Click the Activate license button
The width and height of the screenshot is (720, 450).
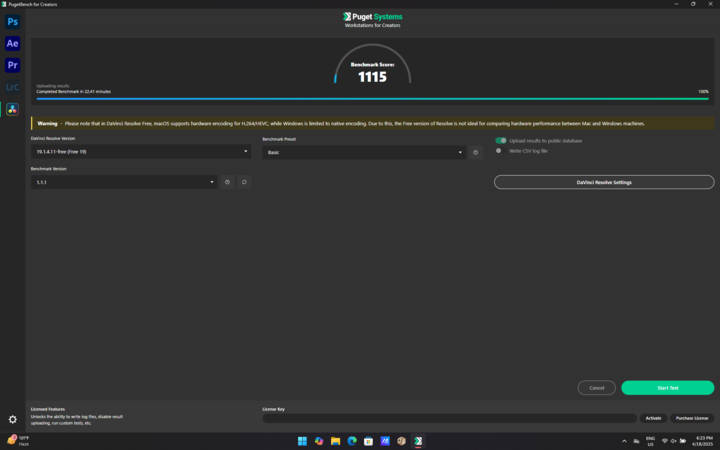click(x=653, y=418)
